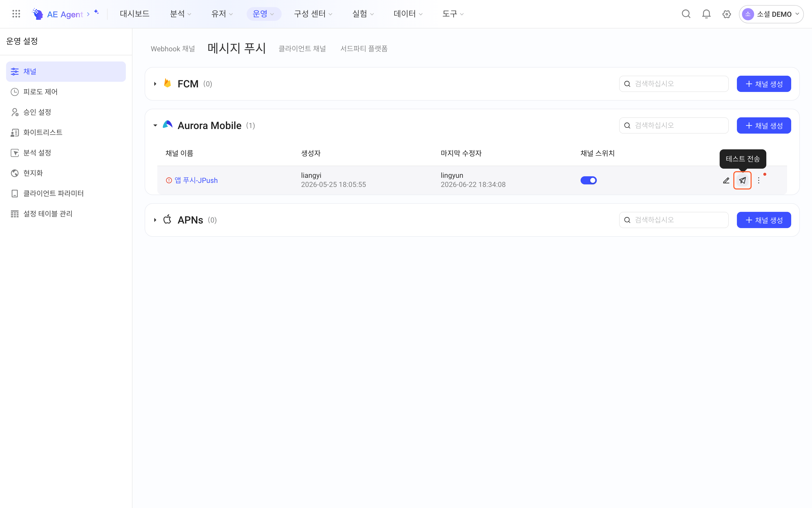Open the 소셜 DEMO account dropdown
Image resolution: width=812 pixels, height=508 pixels.
[x=771, y=14]
